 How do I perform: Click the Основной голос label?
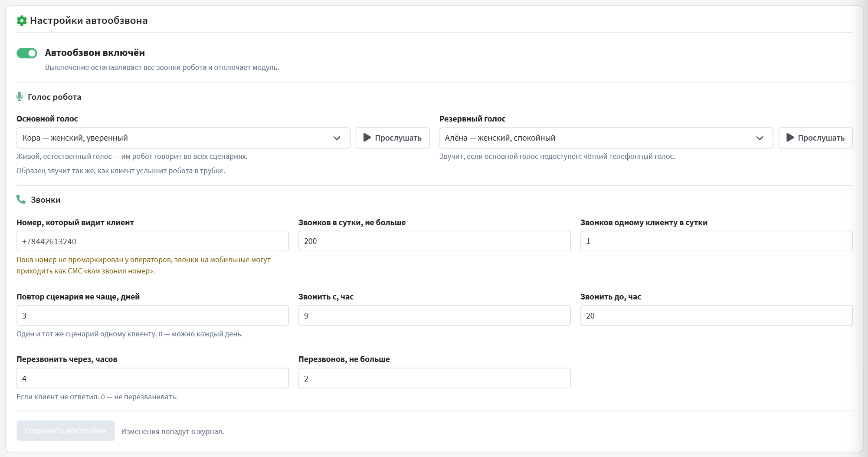47,118
